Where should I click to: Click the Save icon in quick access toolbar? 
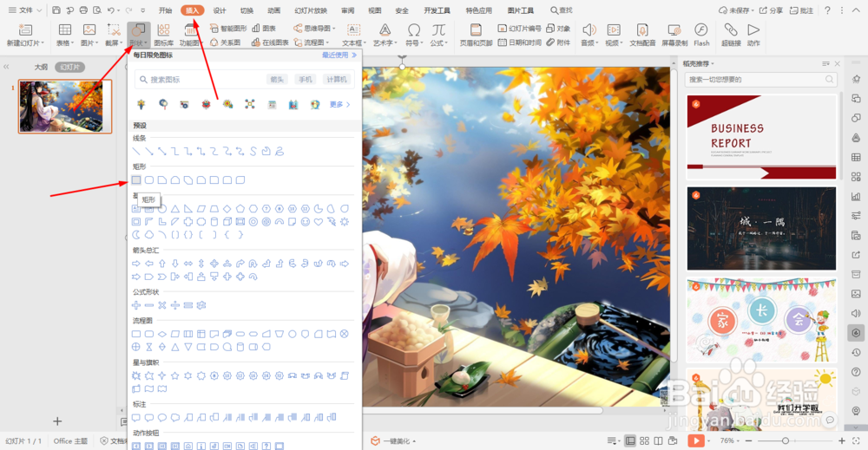pyautogui.click(x=56, y=10)
